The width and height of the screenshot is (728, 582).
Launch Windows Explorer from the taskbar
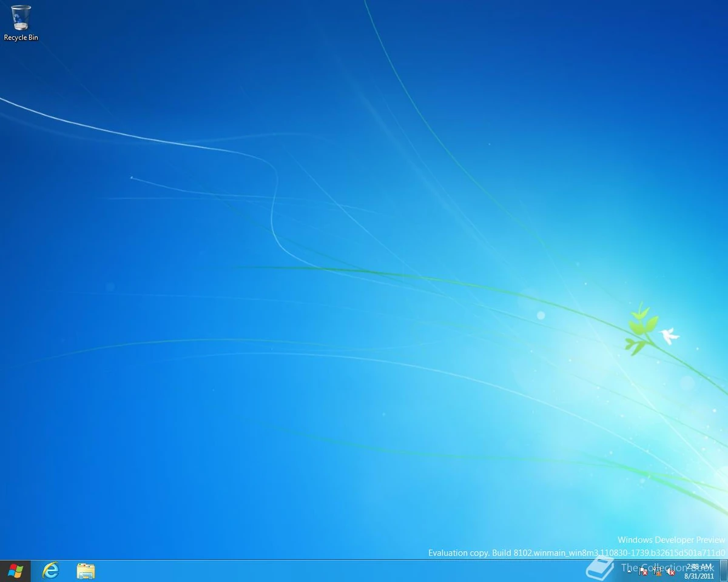click(x=85, y=570)
